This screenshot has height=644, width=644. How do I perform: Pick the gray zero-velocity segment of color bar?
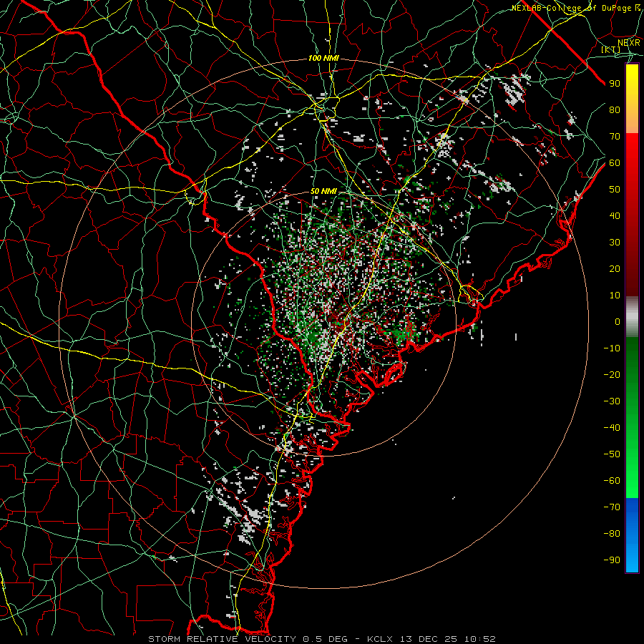(x=632, y=317)
